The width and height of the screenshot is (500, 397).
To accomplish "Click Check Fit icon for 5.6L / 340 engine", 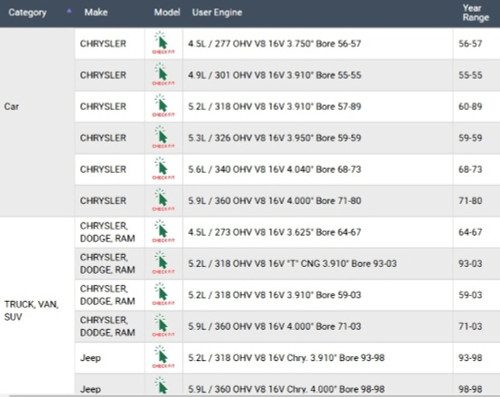I will pyautogui.click(x=163, y=168).
